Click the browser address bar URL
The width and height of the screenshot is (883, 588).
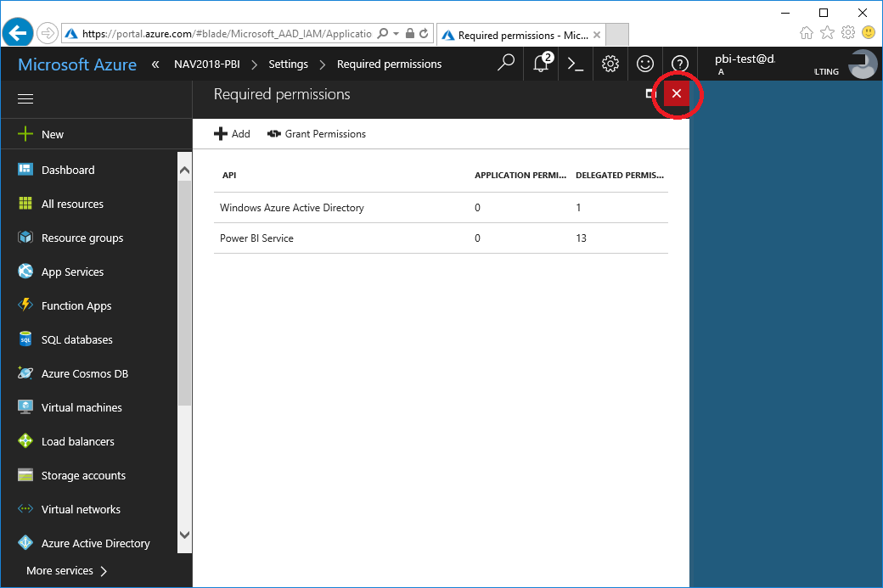(227, 34)
